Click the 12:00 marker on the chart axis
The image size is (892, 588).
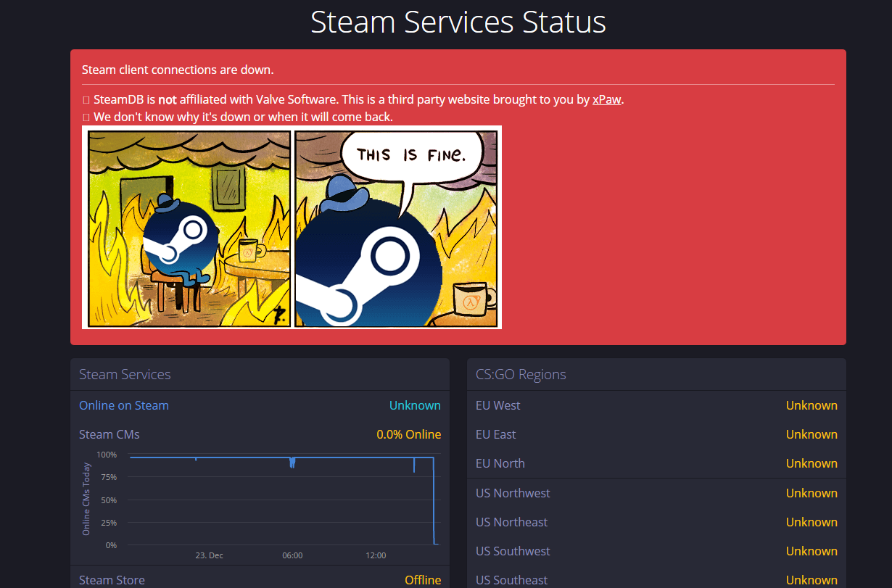coord(376,555)
